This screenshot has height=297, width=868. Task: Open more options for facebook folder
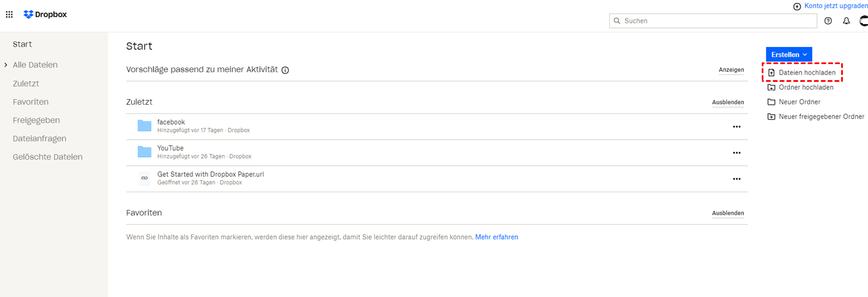(737, 126)
